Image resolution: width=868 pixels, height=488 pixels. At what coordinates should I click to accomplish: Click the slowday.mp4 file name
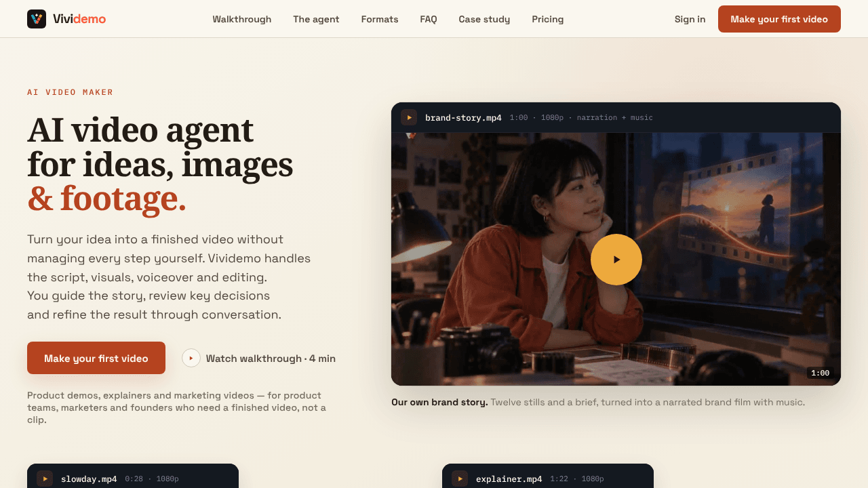(x=89, y=479)
